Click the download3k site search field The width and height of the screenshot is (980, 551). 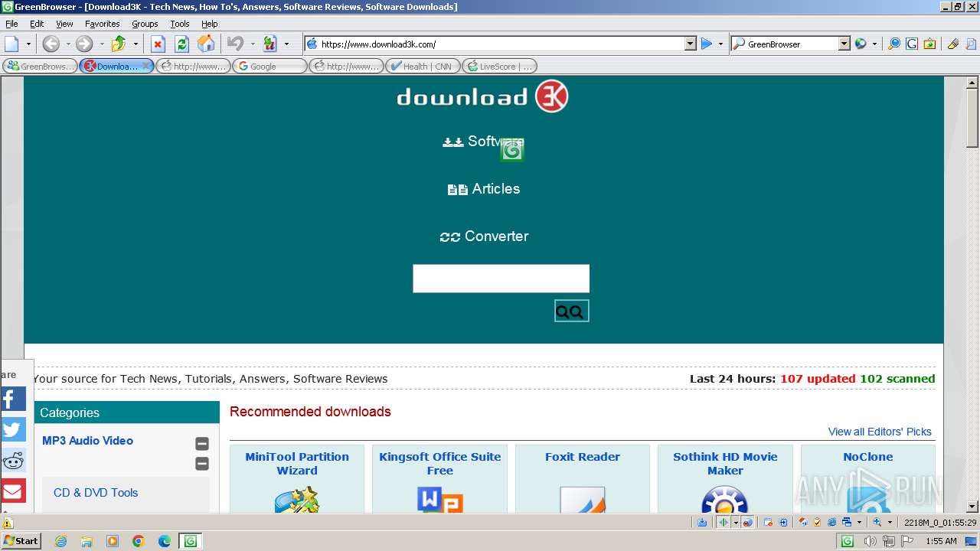[x=501, y=279]
